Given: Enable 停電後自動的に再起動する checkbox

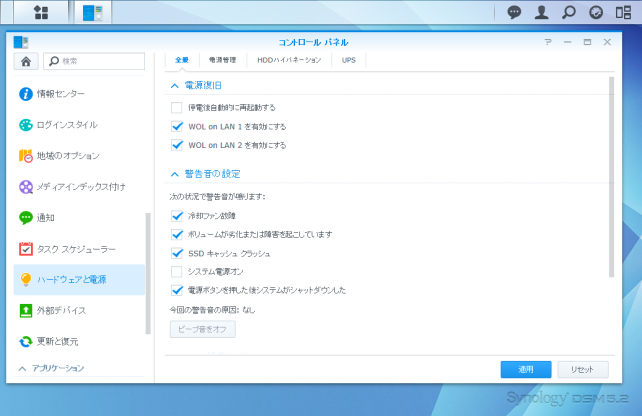Looking at the screenshot, I should point(177,108).
